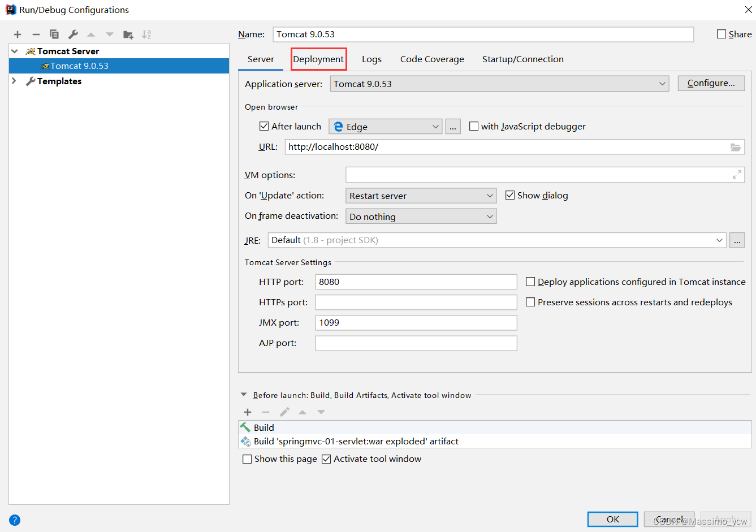This screenshot has width=756, height=532.
Task: Add a new configuration with the plus icon
Action: tap(18, 34)
